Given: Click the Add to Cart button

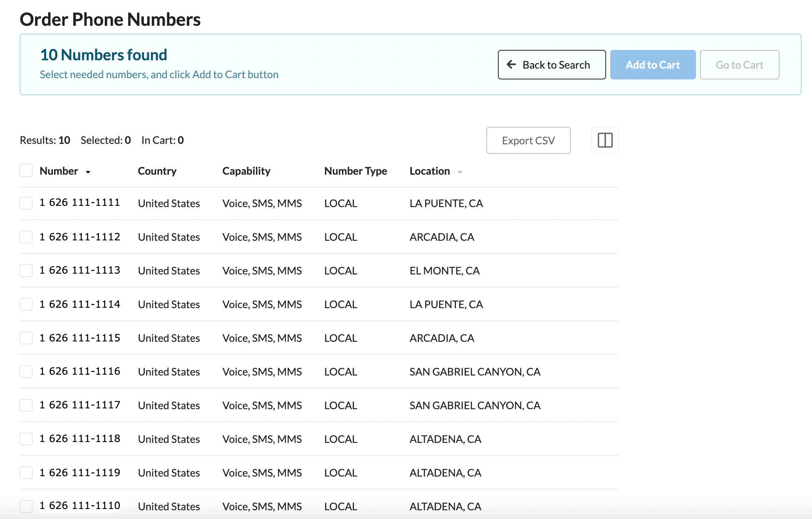Looking at the screenshot, I should [x=653, y=65].
